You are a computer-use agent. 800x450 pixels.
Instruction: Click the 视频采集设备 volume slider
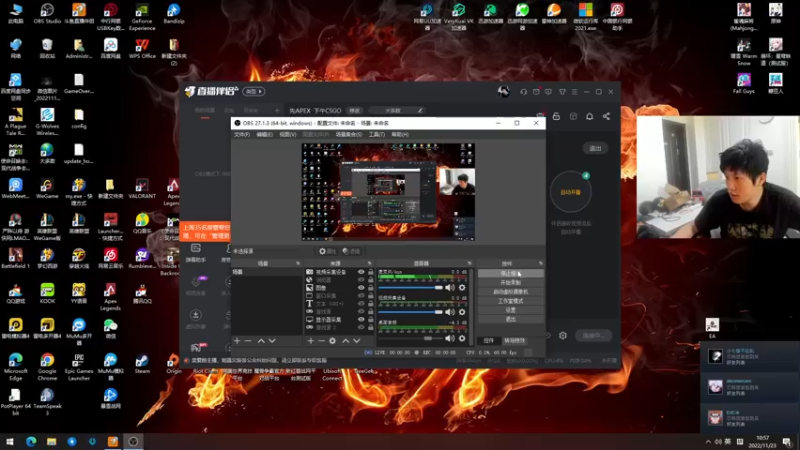411,312
